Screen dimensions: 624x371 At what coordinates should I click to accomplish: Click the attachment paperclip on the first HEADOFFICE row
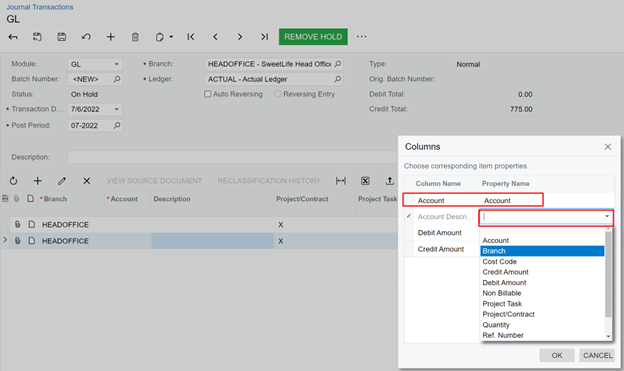[x=18, y=225]
